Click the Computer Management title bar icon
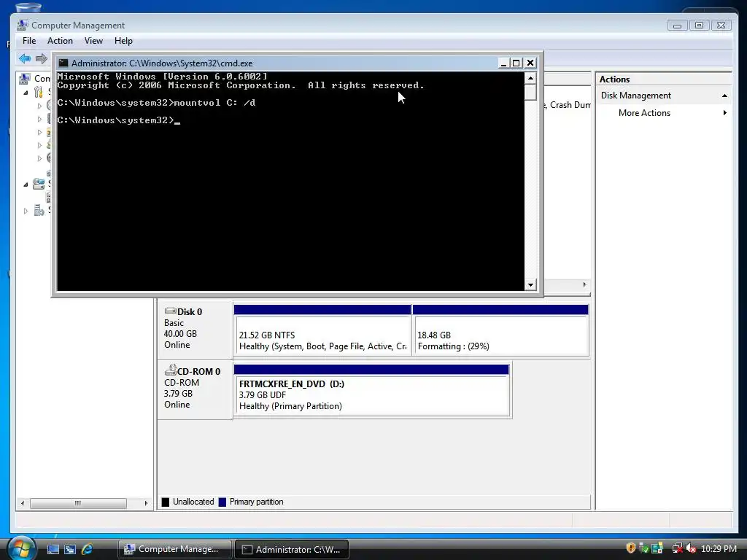 click(x=22, y=25)
